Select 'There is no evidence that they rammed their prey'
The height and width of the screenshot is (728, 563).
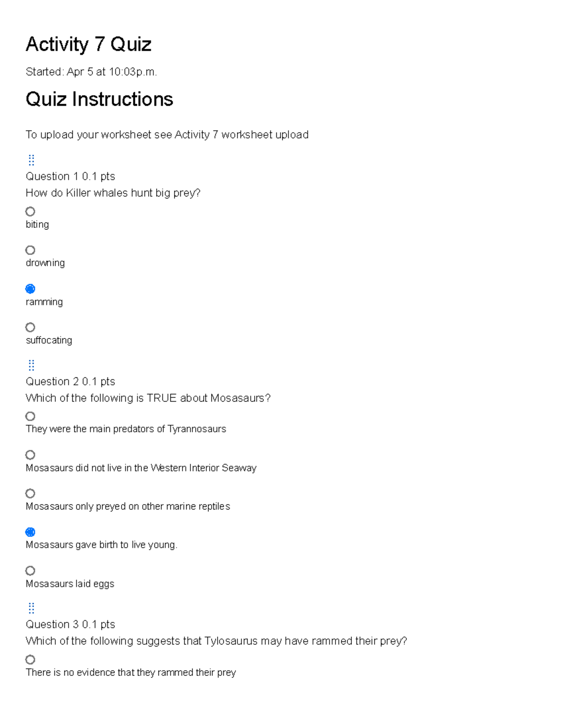point(30,660)
